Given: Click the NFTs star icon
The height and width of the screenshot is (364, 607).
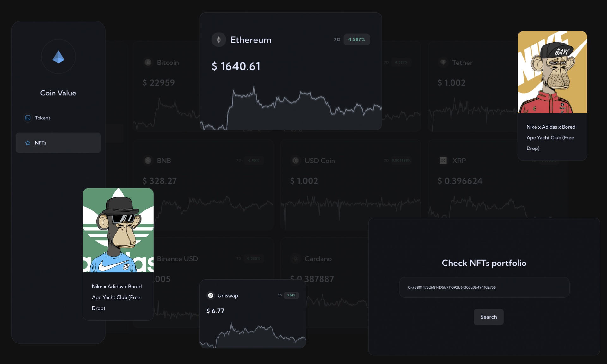Looking at the screenshot, I should pyautogui.click(x=28, y=143).
